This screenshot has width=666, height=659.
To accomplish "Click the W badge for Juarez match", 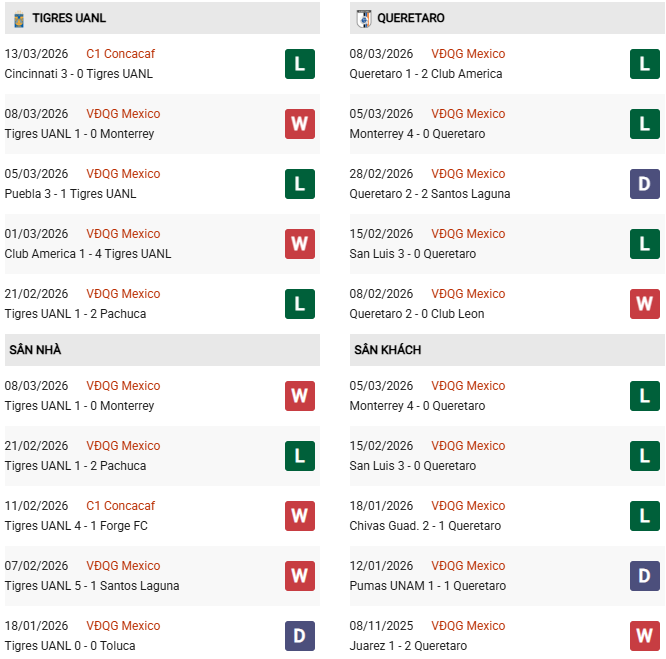I will (644, 636).
